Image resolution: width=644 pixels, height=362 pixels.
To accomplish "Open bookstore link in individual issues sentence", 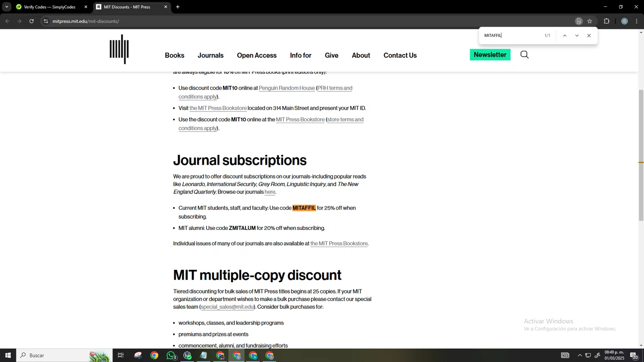I will [339, 244].
